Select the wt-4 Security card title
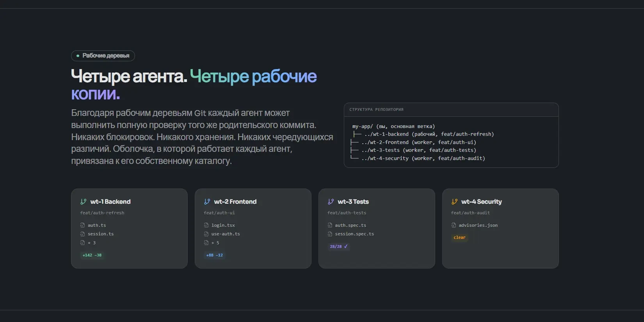Image resolution: width=644 pixels, height=322 pixels. pos(482,202)
